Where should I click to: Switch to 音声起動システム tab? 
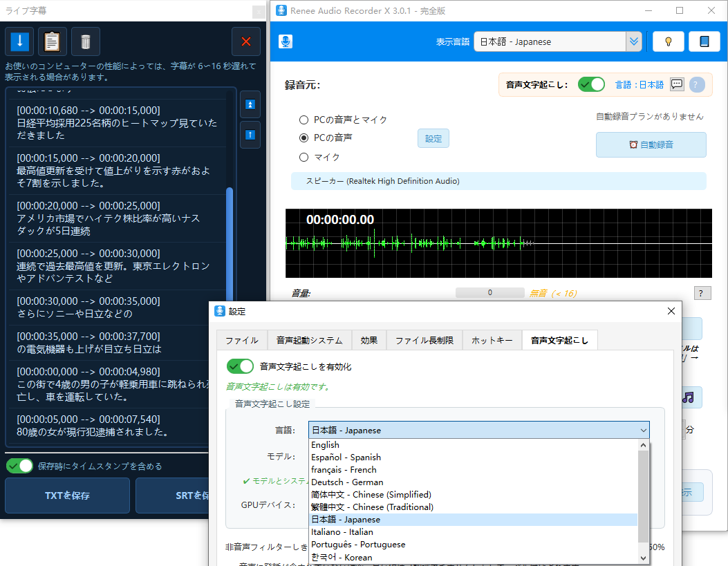pos(309,341)
